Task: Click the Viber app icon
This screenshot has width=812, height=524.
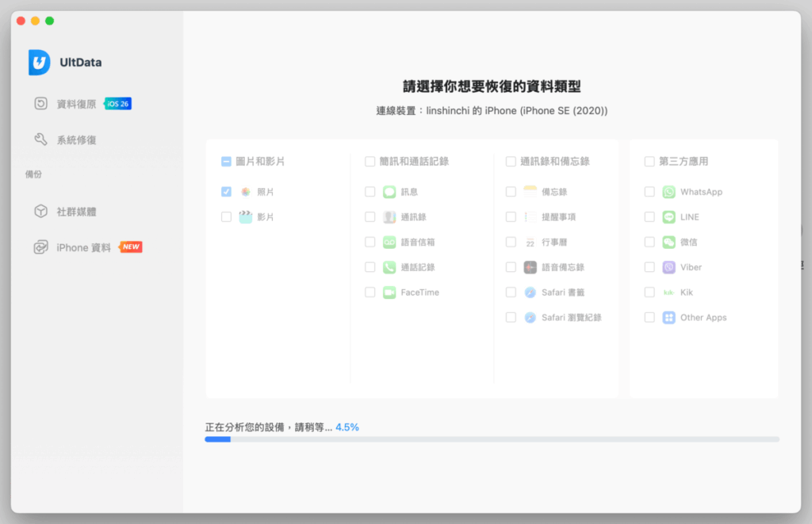Action: [669, 267]
